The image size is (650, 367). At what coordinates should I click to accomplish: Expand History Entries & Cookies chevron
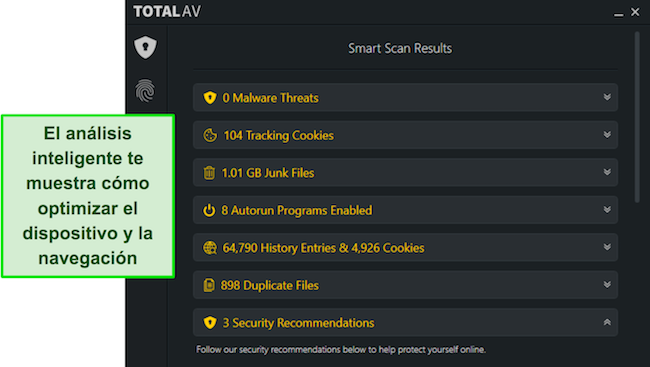click(x=607, y=247)
